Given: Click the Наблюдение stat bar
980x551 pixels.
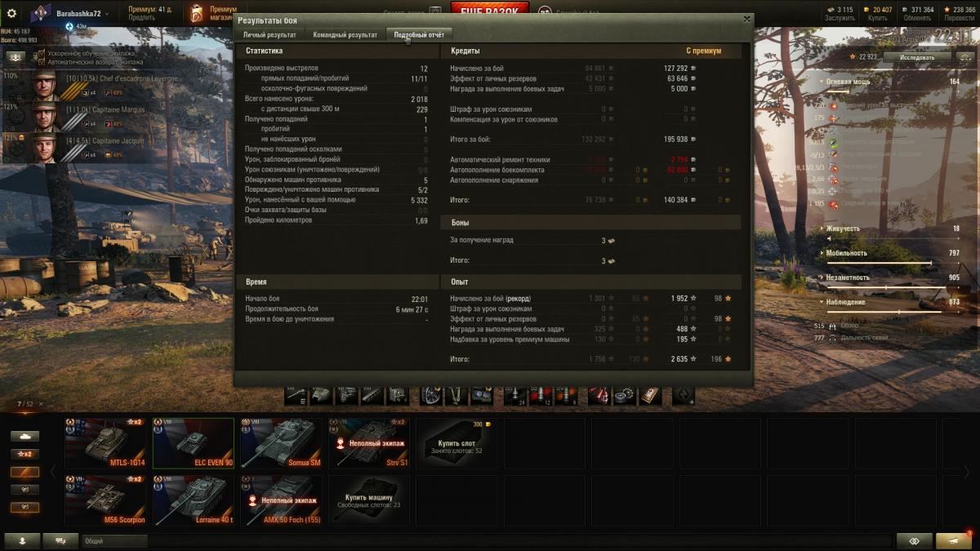Looking at the screenshot, I should point(894,312).
